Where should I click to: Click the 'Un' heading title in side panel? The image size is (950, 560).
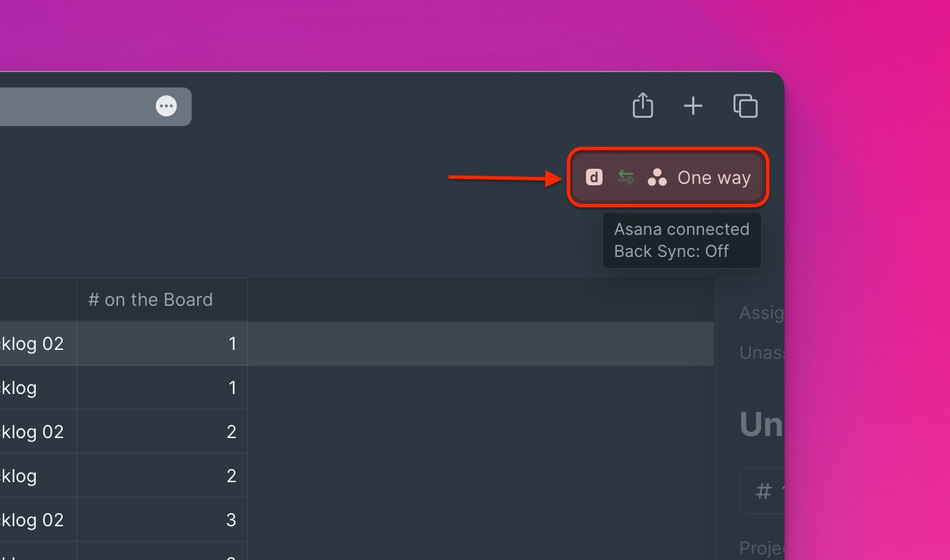point(762,424)
